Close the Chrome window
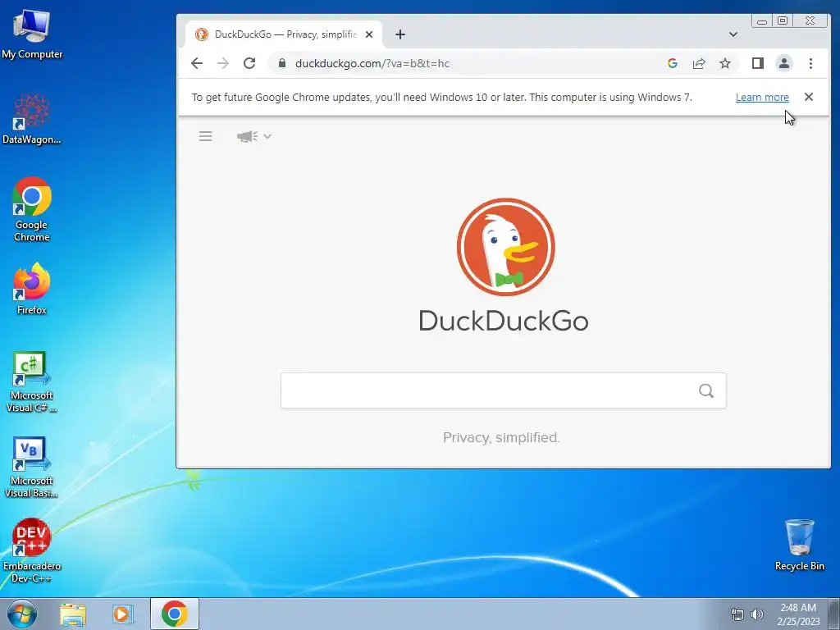Screen dimensions: 840x630 (x=810, y=21)
